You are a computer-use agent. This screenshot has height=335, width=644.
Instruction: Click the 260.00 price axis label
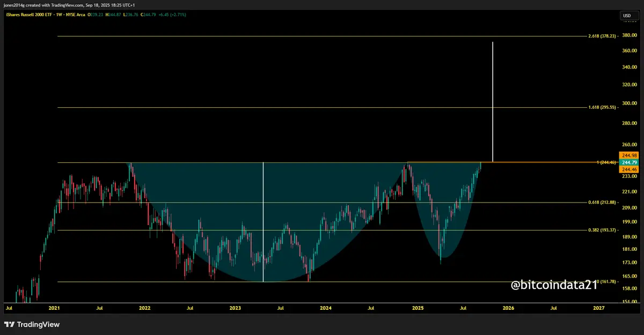tap(630, 145)
